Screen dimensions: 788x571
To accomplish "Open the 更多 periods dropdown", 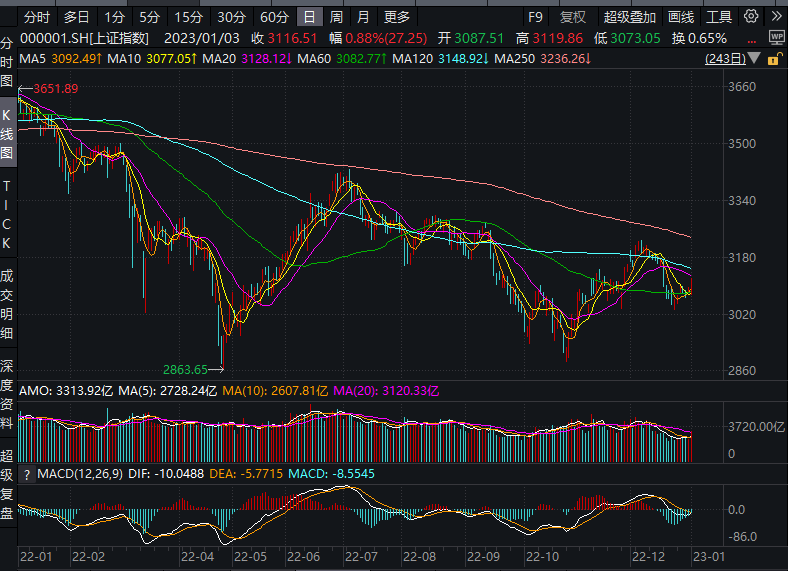I will 397,17.
